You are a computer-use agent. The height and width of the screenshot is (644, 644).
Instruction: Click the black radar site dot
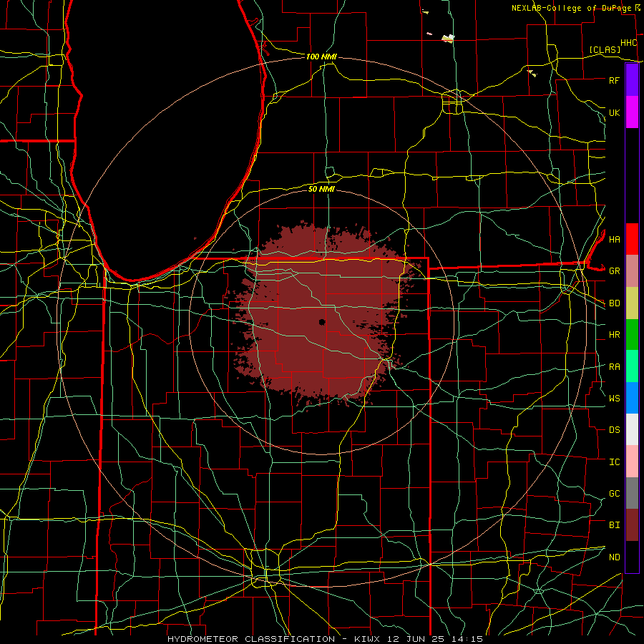(x=322, y=322)
